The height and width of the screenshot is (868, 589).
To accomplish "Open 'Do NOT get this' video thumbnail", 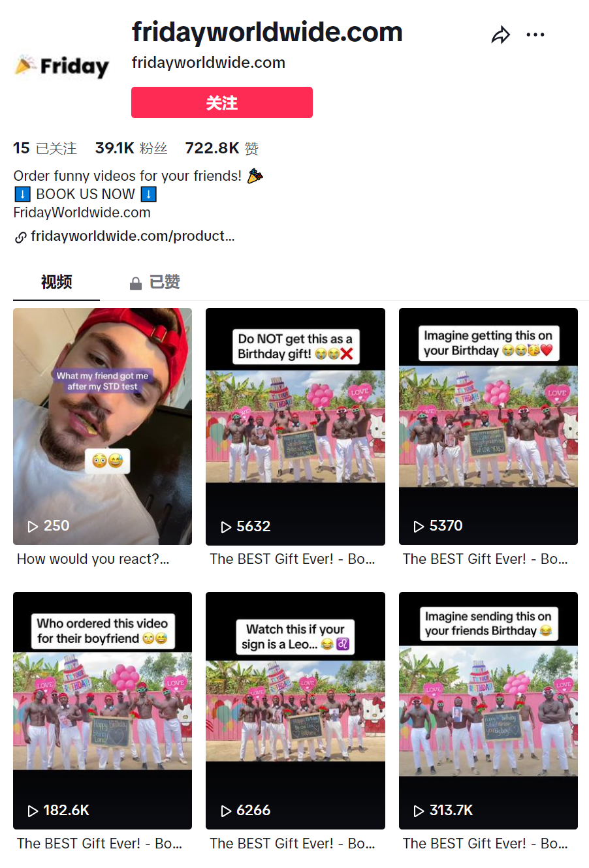I will (x=295, y=426).
